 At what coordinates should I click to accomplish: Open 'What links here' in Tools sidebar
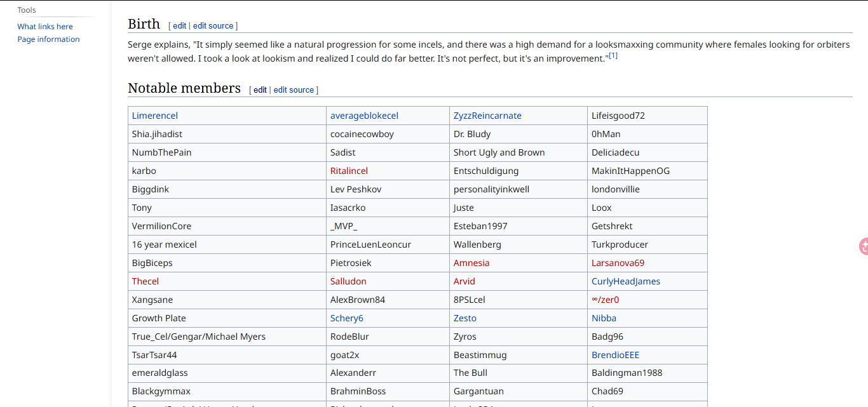[45, 27]
